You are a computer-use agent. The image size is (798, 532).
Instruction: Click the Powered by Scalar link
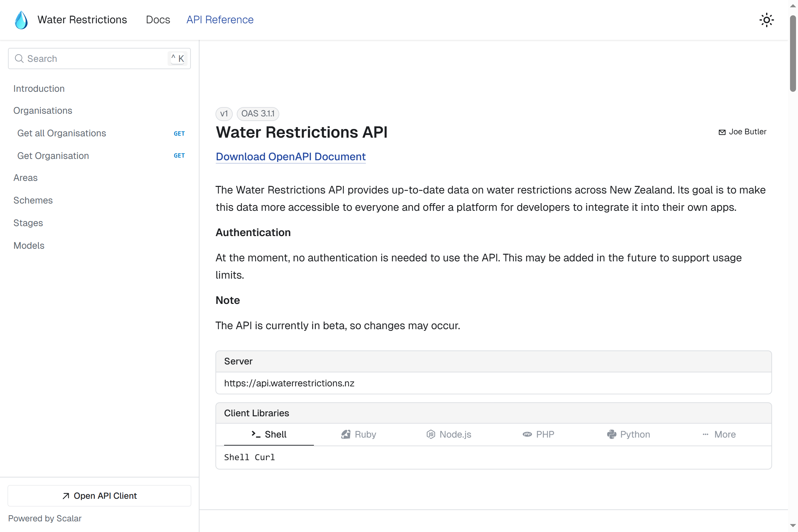point(44,518)
